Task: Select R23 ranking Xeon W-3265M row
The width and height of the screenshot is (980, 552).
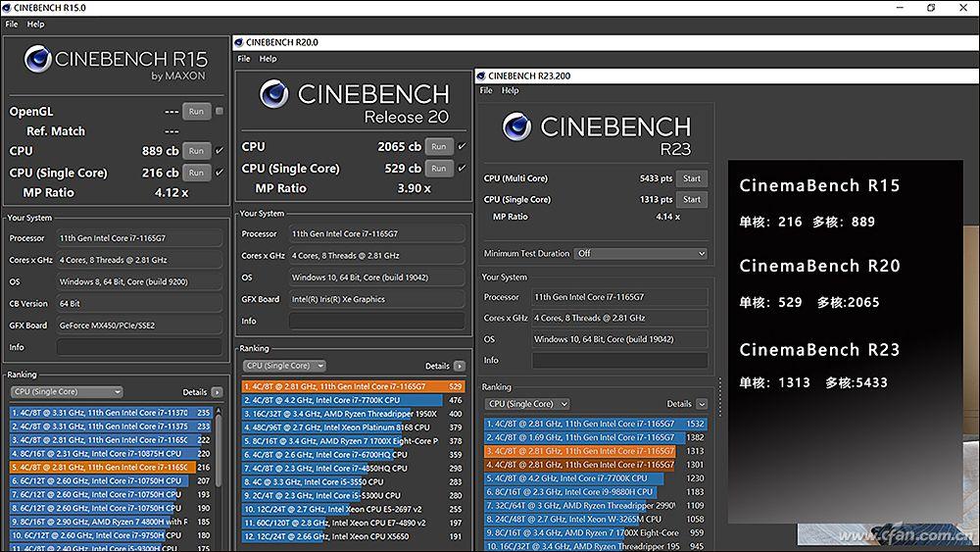Action: [x=596, y=519]
